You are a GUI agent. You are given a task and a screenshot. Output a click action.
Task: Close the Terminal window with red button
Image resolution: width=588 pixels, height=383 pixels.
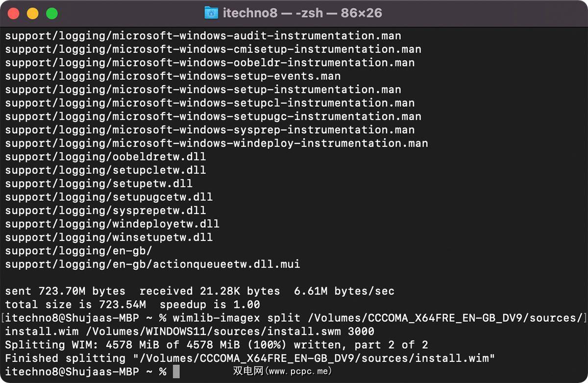[14, 14]
